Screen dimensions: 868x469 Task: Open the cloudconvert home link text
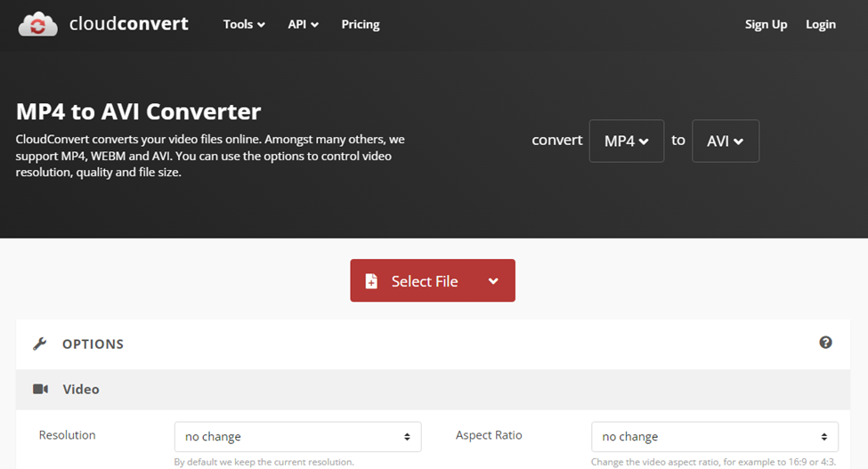(x=128, y=24)
